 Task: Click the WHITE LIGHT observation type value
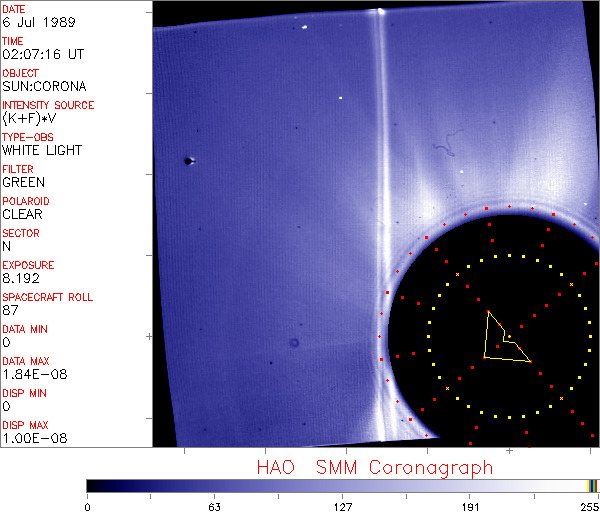point(42,150)
